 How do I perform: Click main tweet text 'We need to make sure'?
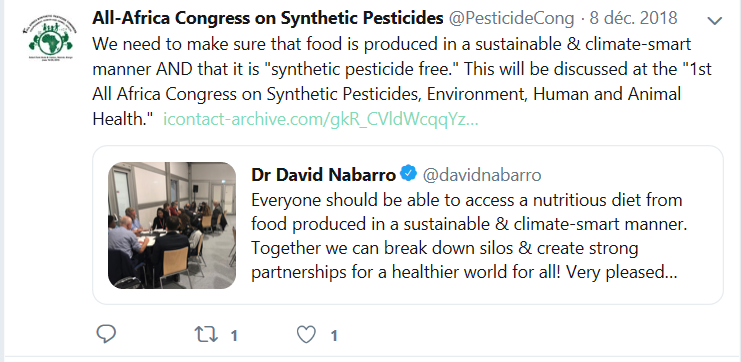[x=167, y=44]
